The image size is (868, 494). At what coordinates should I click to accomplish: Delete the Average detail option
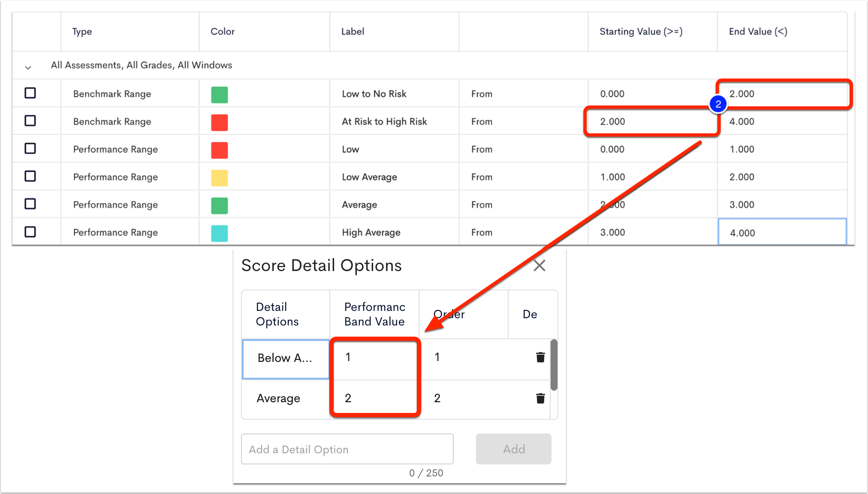pyautogui.click(x=540, y=398)
